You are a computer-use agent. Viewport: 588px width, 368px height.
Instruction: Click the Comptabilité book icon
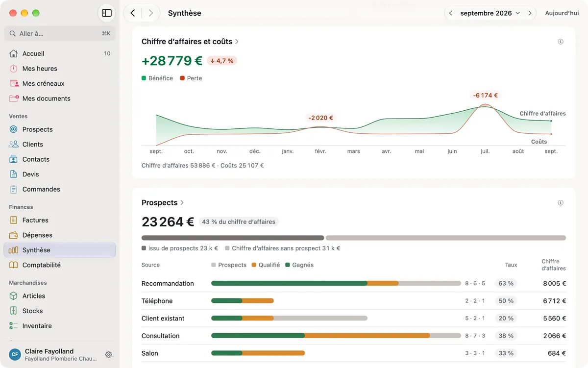pyautogui.click(x=14, y=265)
